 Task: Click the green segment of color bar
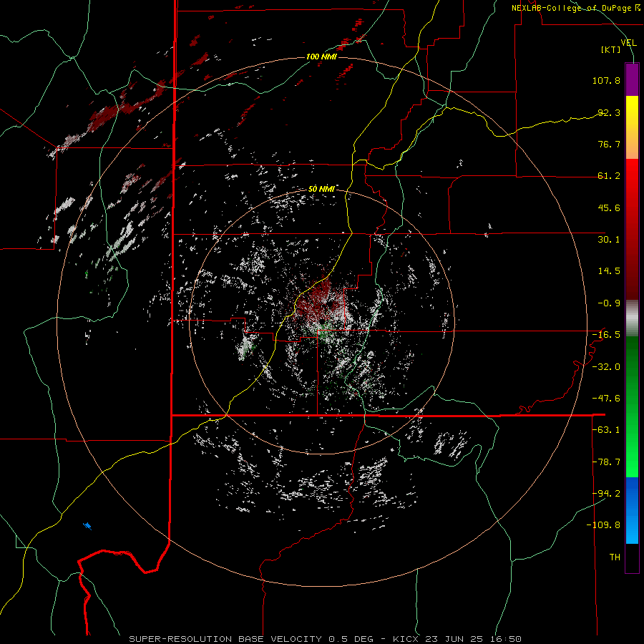[632, 406]
